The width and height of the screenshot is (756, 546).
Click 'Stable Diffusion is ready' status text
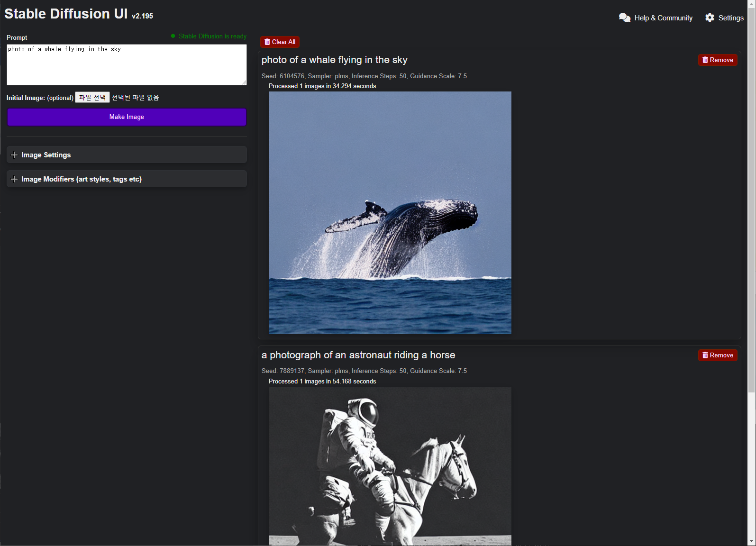coord(212,36)
